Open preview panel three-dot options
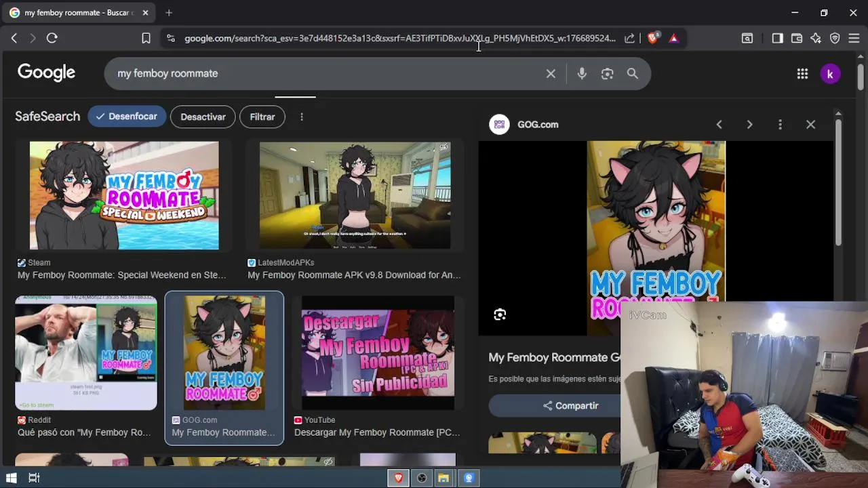Image resolution: width=868 pixels, height=488 pixels. tap(780, 125)
